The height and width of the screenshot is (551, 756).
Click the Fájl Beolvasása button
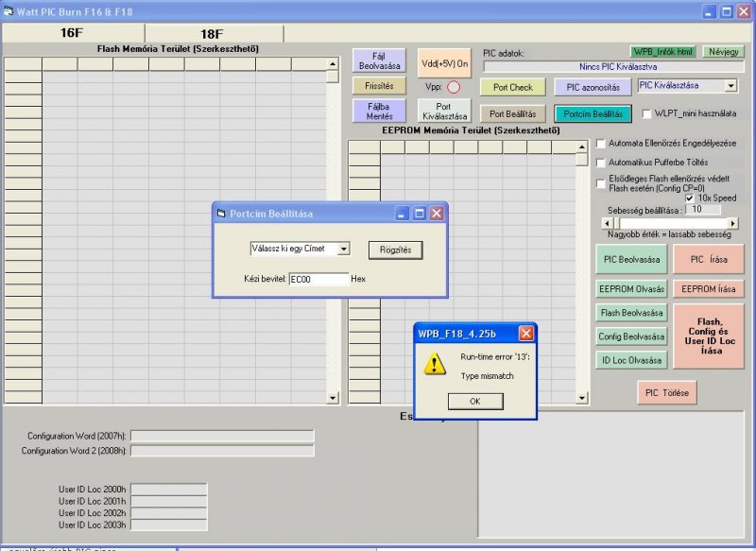(x=379, y=60)
